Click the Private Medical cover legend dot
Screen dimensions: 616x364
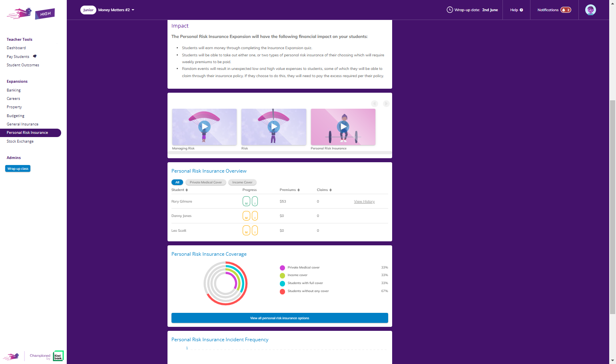click(x=282, y=268)
